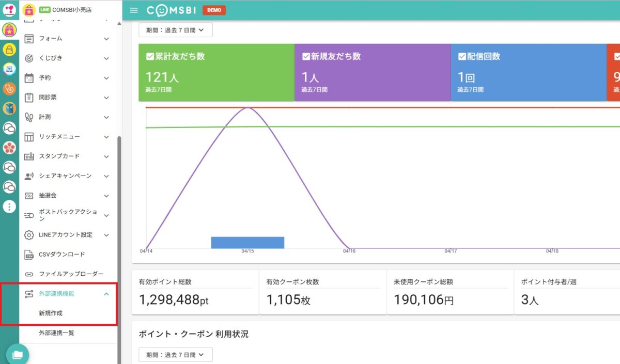Collapse the 外部連携機能 section

coord(106,294)
